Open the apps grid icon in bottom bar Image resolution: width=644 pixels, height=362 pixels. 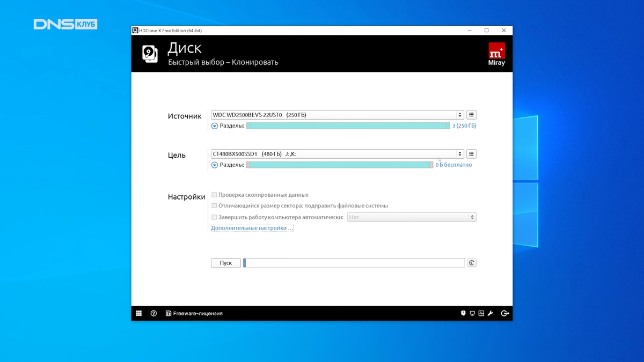pos(138,313)
